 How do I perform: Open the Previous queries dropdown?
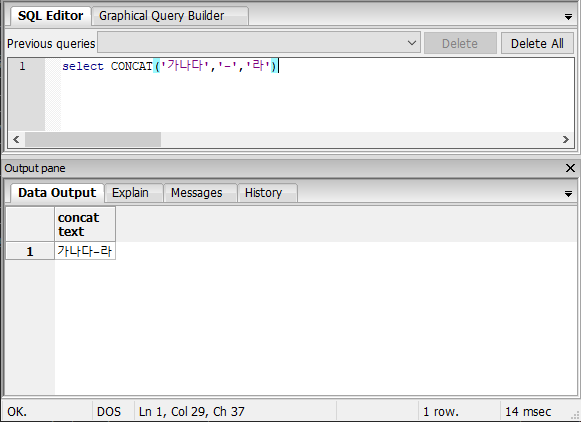(259, 43)
